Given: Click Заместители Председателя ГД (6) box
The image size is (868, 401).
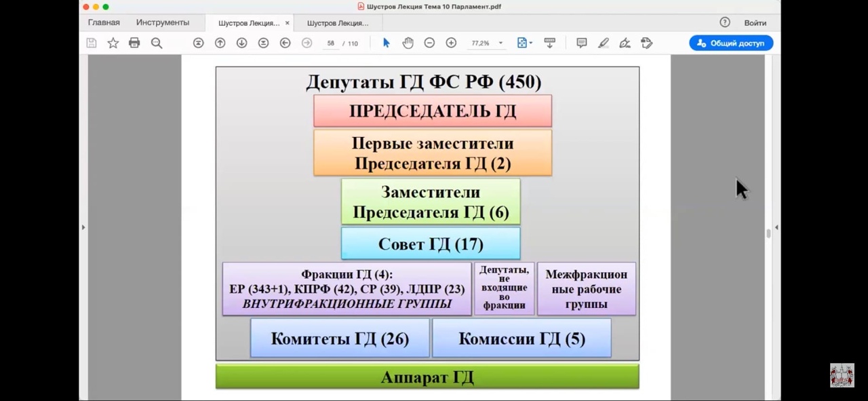Looking at the screenshot, I should (x=431, y=202).
